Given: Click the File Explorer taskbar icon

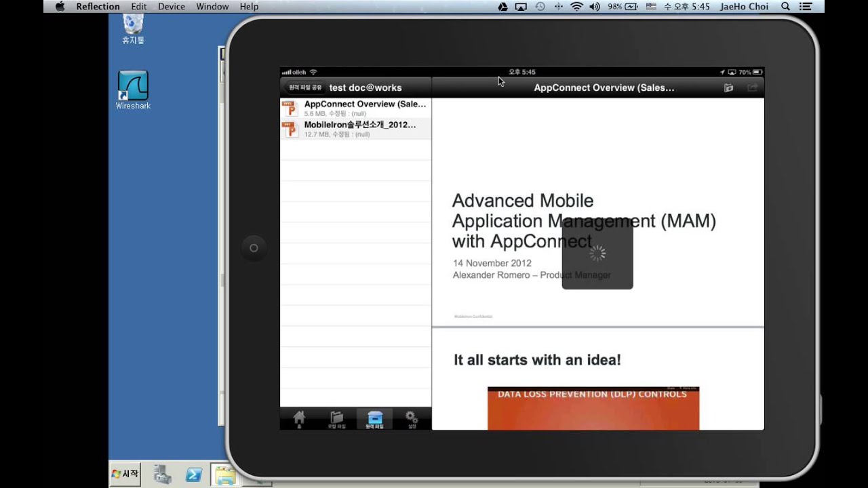Looking at the screenshot, I should tap(224, 475).
